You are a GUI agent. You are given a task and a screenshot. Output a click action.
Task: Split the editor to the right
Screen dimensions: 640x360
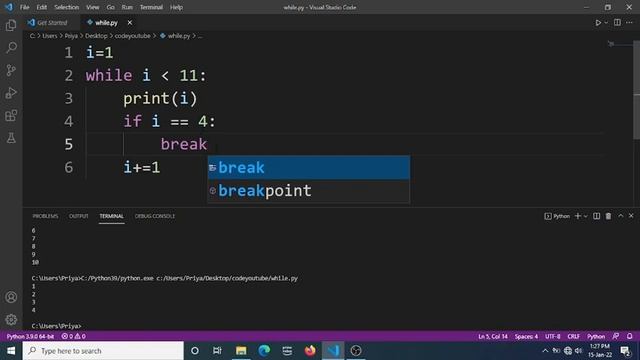pos(617,23)
